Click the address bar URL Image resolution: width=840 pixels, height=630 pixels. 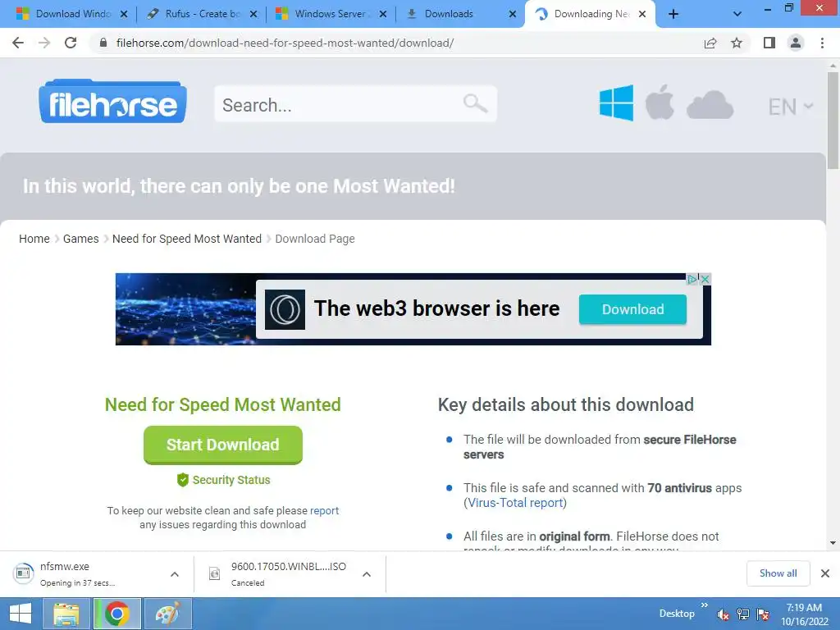285,43
